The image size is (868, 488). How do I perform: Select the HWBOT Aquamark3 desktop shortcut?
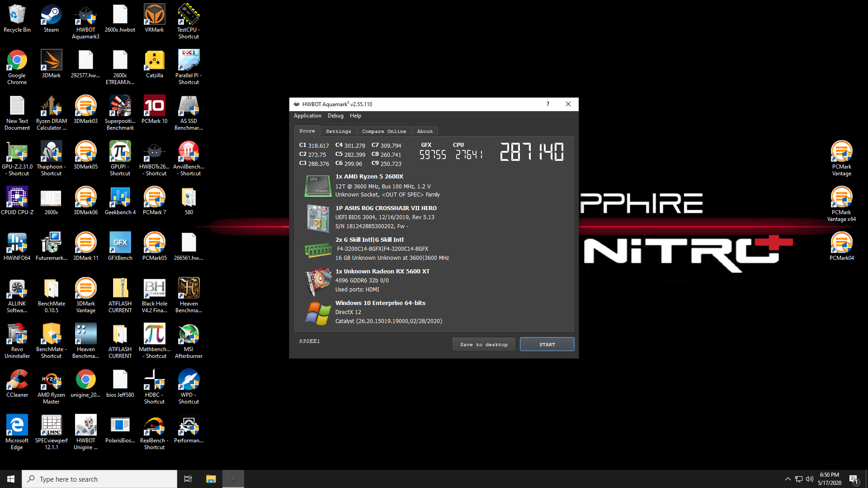click(86, 22)
